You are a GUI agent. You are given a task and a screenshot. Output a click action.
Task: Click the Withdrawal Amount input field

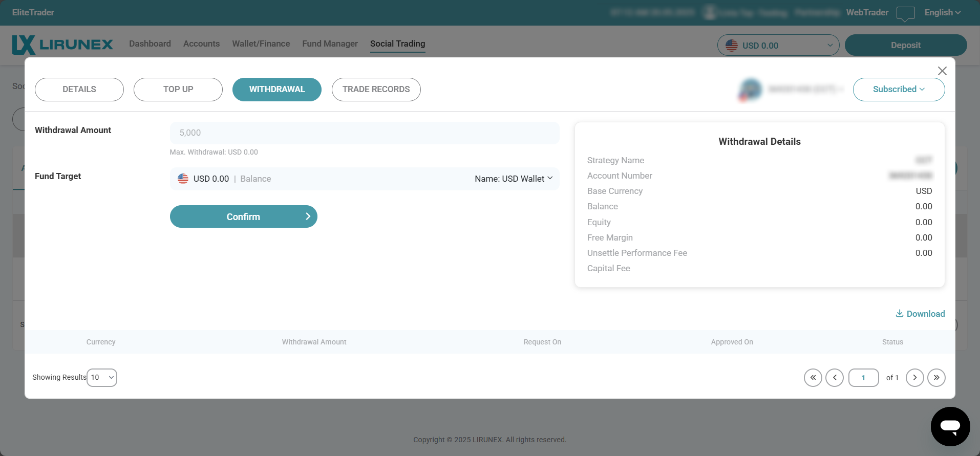(x=364, y=133)
